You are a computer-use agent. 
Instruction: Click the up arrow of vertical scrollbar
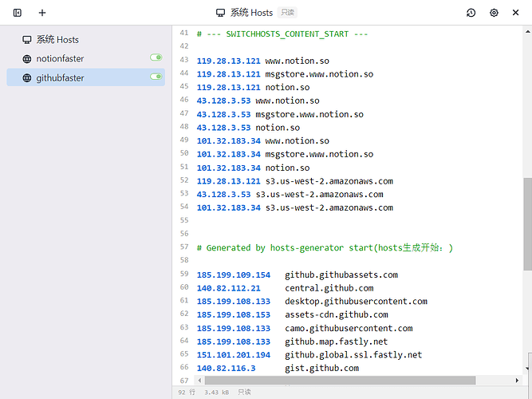click(527, 32)
